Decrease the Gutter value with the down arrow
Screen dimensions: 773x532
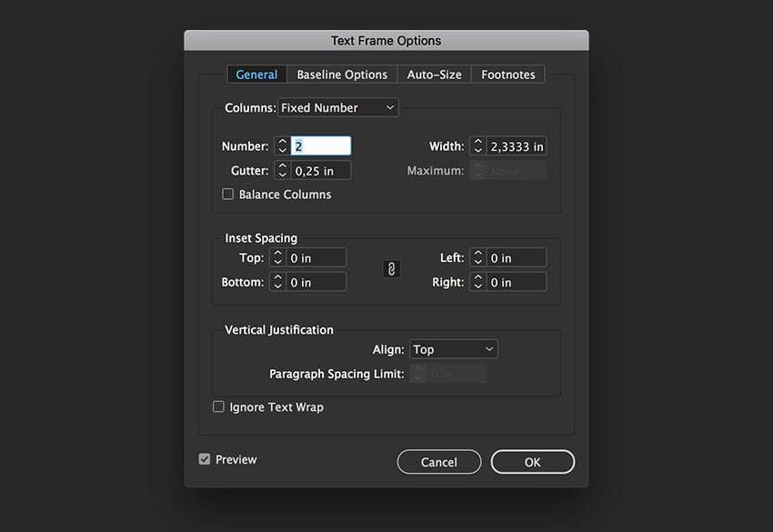point(282,174)
